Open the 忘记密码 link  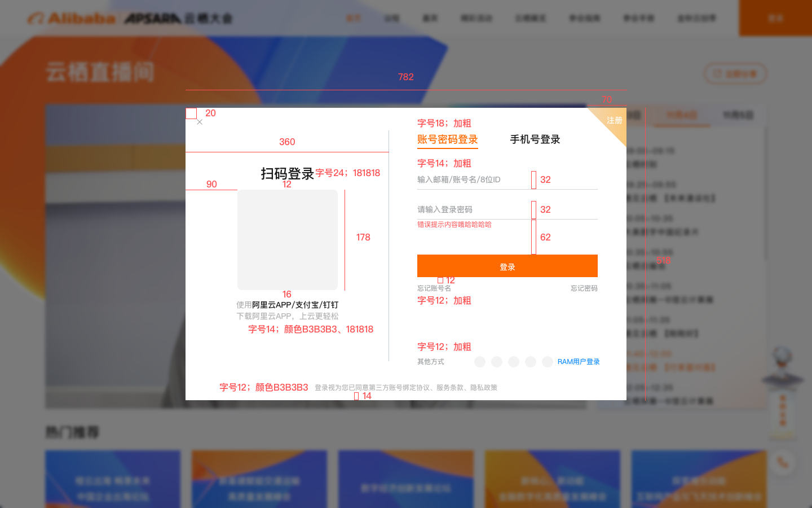[x=584, y=288]
